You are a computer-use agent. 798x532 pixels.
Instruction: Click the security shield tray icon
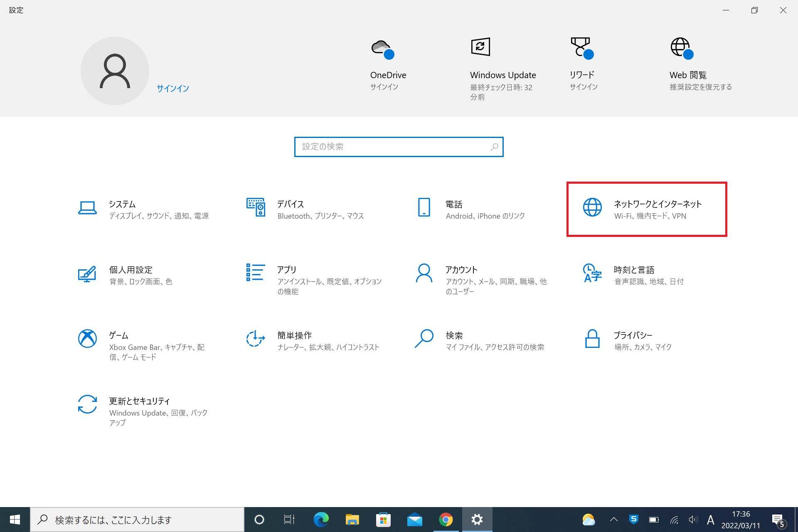click(x=633, y=519)
